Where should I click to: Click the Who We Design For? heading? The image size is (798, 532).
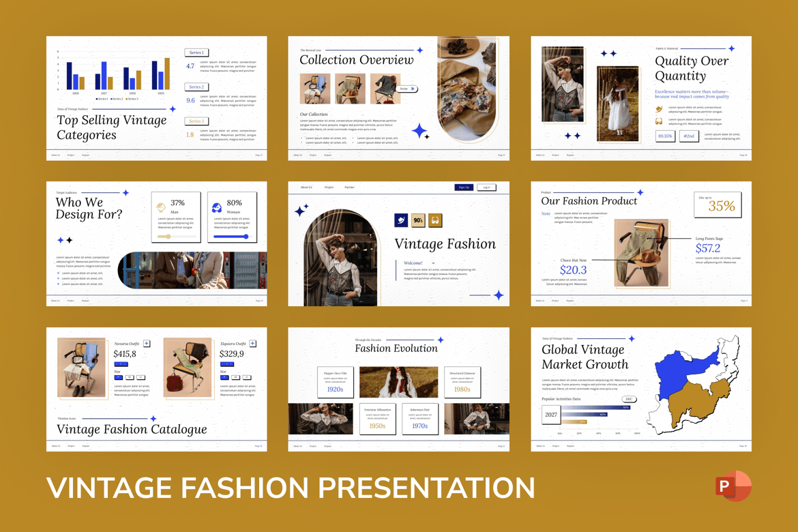(x=89, y=208)
